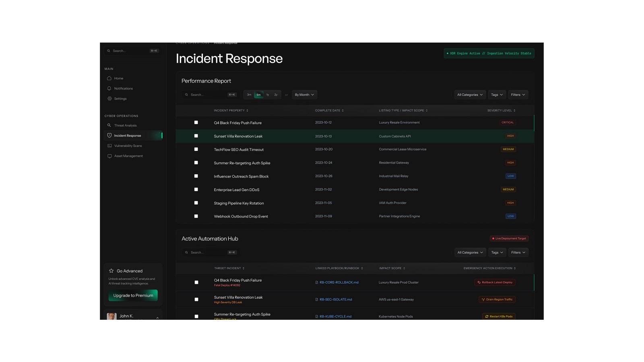
Task: Click the Threat Analysis magnifier icon
Action: click(x=109, y=125)
